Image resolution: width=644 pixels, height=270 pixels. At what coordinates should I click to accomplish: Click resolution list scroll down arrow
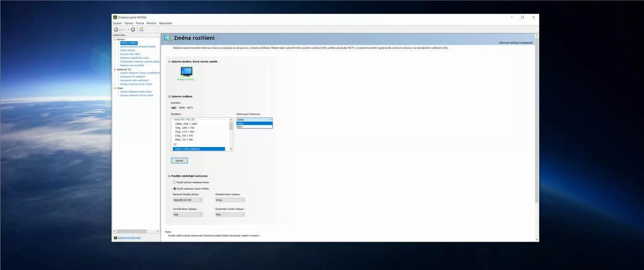point(231,149)
